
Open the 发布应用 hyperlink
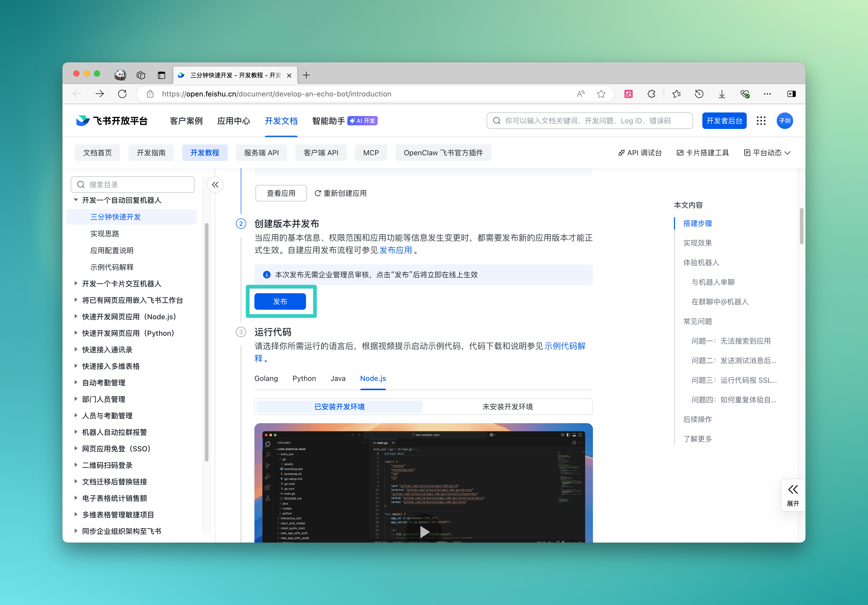pyautogui.click(x=396, y=250)
